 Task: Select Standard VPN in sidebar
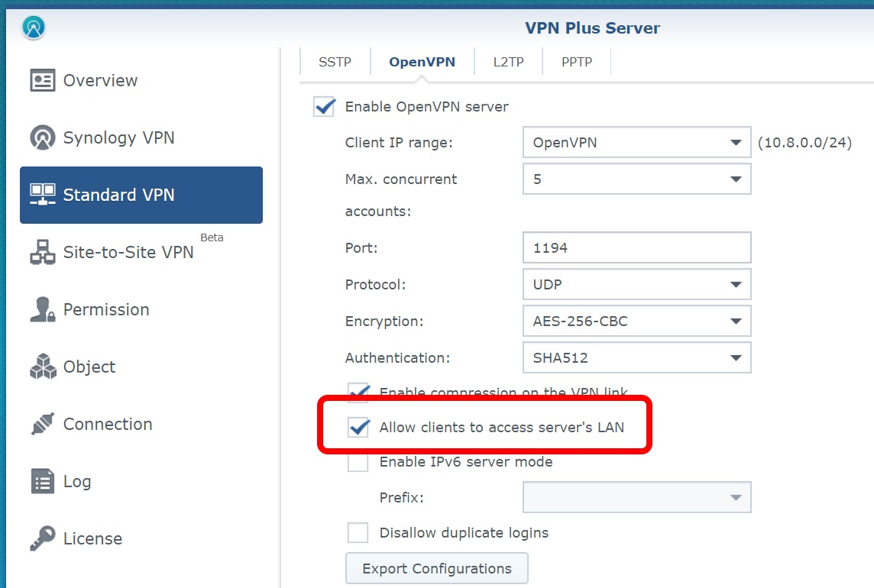click(x=141, y=195)
